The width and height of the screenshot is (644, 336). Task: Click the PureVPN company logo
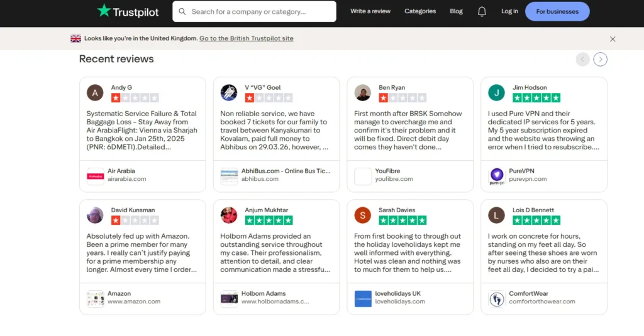coord(497,176)
